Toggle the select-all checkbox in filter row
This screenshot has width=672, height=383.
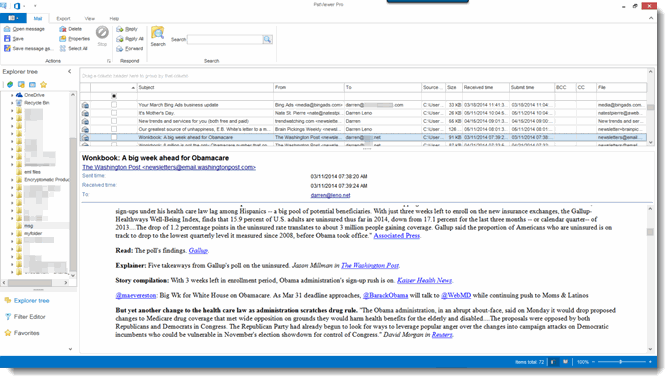click(x=114, y=96)
